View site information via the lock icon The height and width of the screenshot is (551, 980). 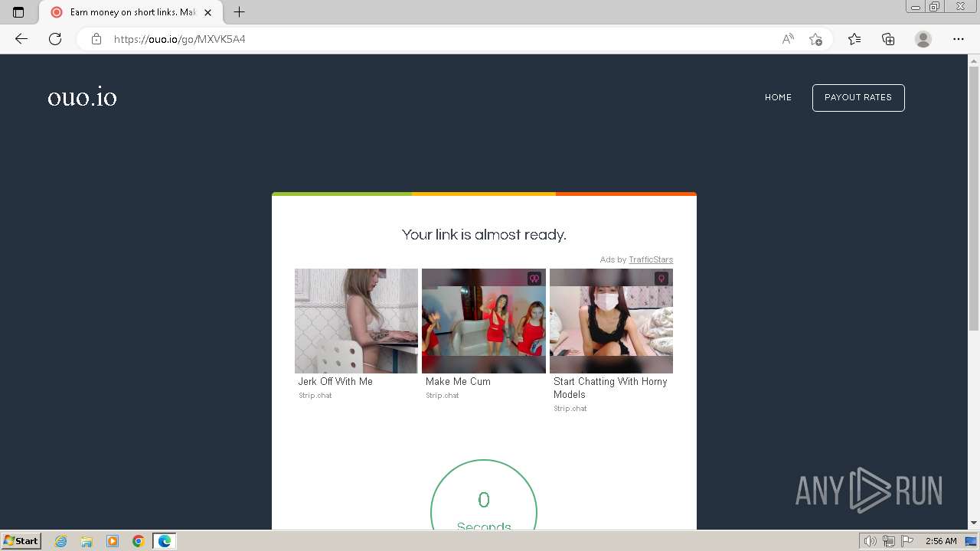pos(96,39)
